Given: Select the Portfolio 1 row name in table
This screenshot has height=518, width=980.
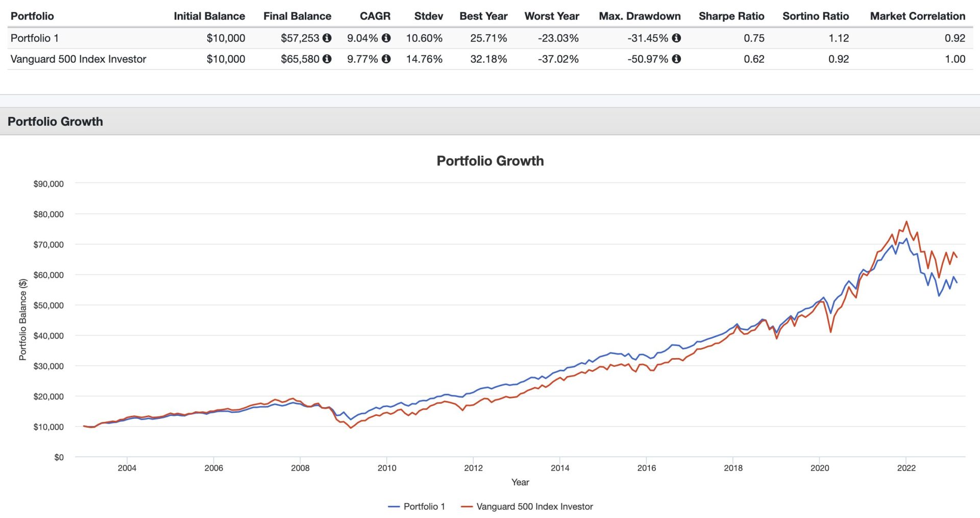Looking at the screenshot, I should click(35, 38).
